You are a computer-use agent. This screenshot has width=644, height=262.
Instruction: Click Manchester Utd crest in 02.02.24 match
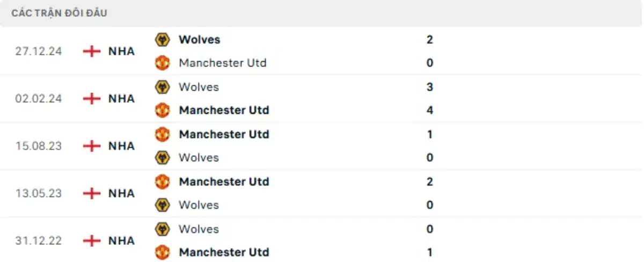tap(162, 111)
